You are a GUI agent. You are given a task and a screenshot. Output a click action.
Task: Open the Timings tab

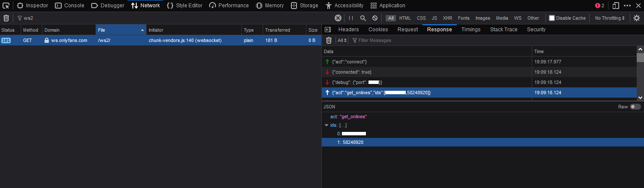point(471,30)
